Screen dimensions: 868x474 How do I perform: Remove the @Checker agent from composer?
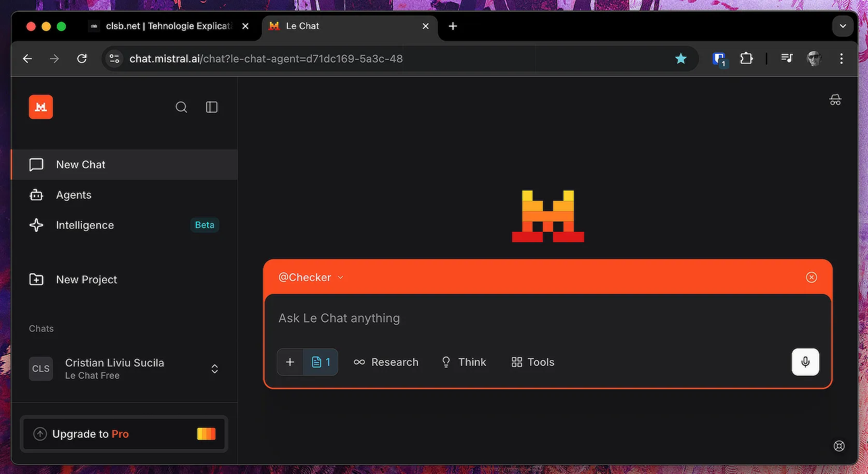tap(811, 277)
